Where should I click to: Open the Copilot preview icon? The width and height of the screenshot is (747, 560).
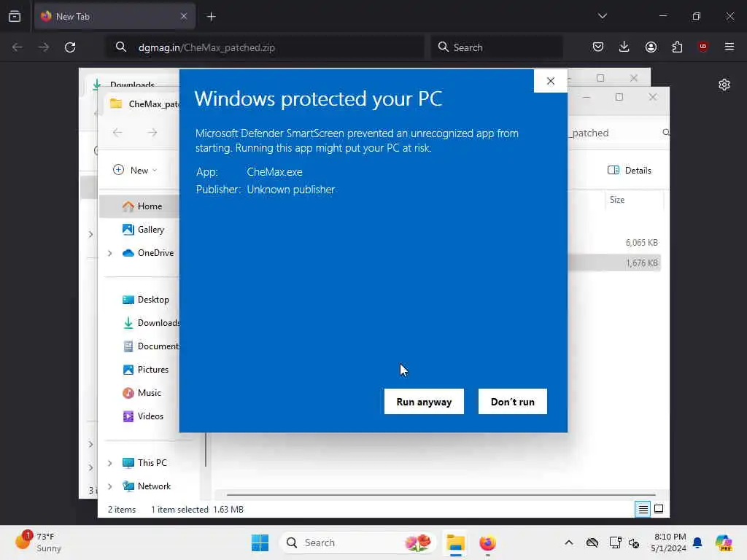[724, 542]
